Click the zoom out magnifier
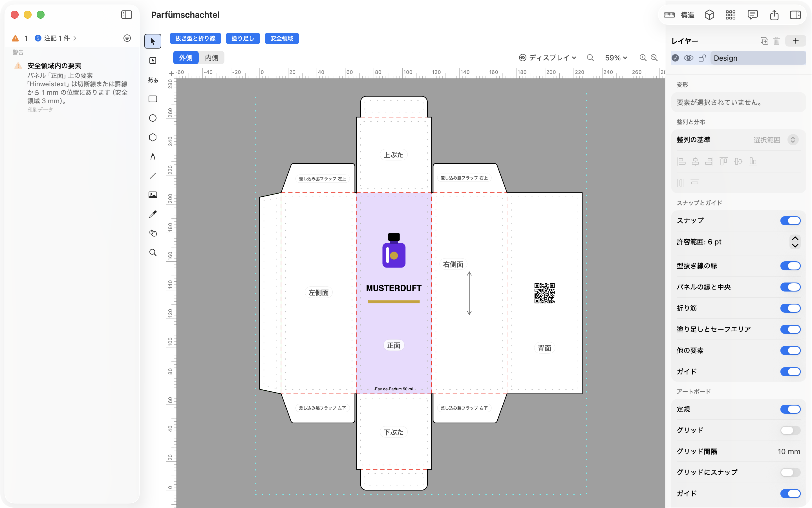Image resolution: width=812 pixels, height=508 pixels. coord(590,58)
